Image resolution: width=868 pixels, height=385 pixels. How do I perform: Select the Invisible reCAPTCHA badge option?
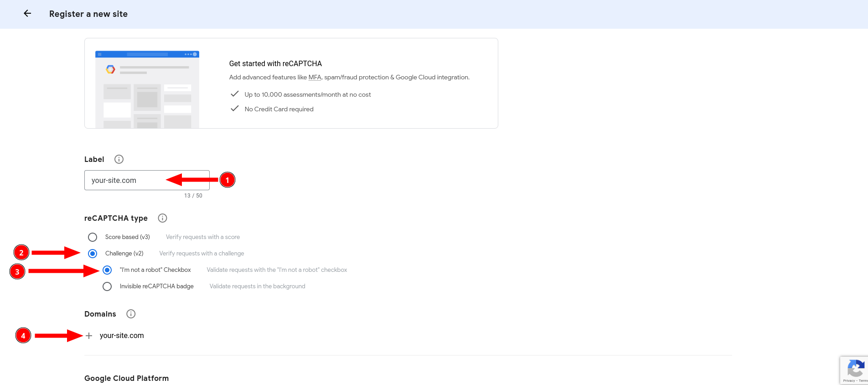(107, 286)
